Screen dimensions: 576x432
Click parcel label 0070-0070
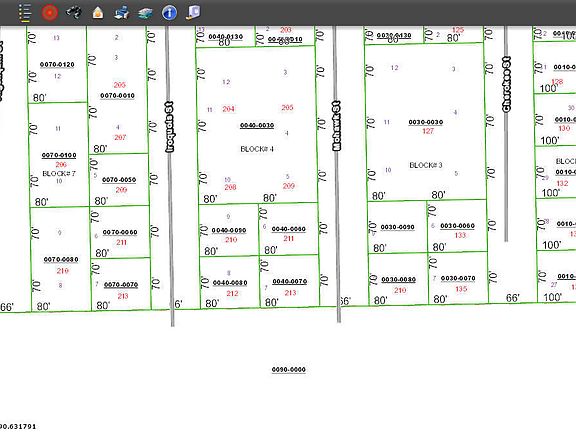[121, 285]
